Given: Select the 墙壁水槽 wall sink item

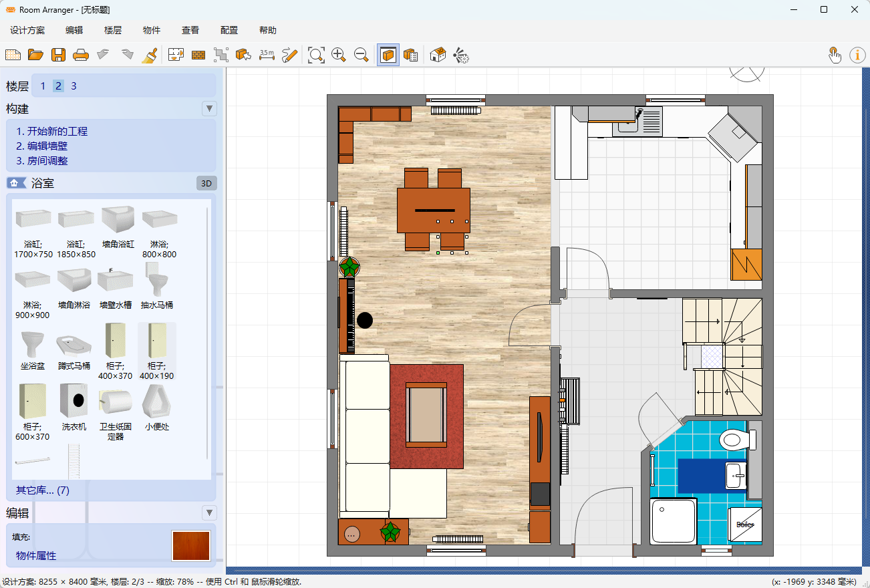Looking at the screenshot, I should pyautogui.click(x=116, y=288).
